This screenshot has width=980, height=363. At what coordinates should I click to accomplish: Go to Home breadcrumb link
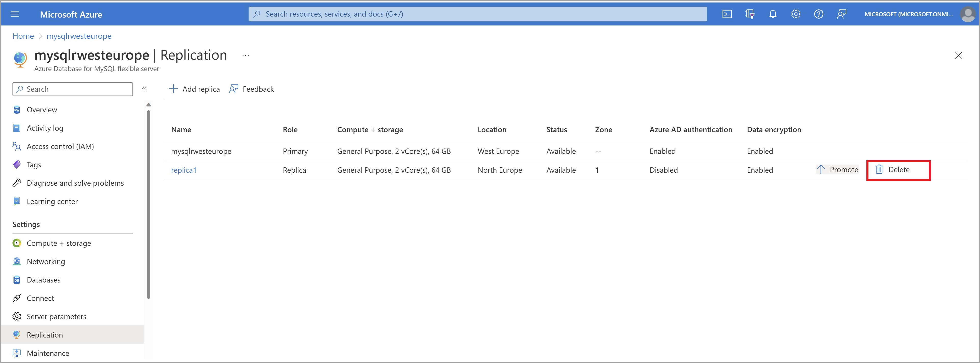23,36
